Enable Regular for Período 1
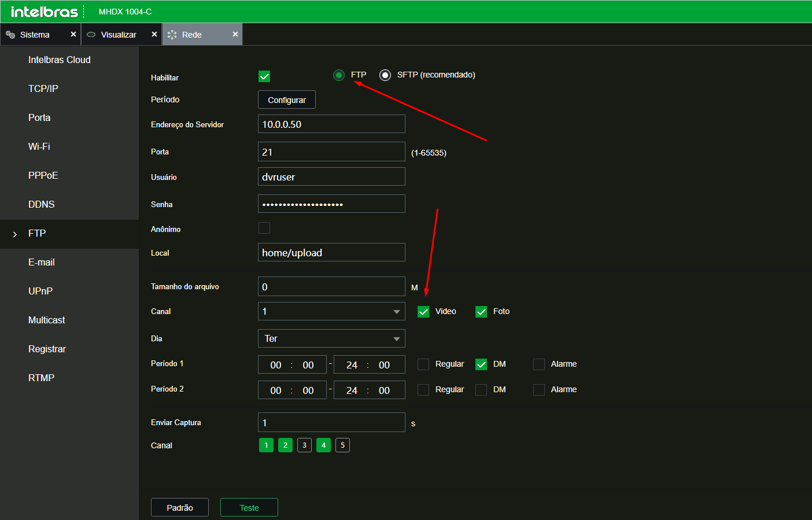Screen dimensions: 812x520 [423, 364]
